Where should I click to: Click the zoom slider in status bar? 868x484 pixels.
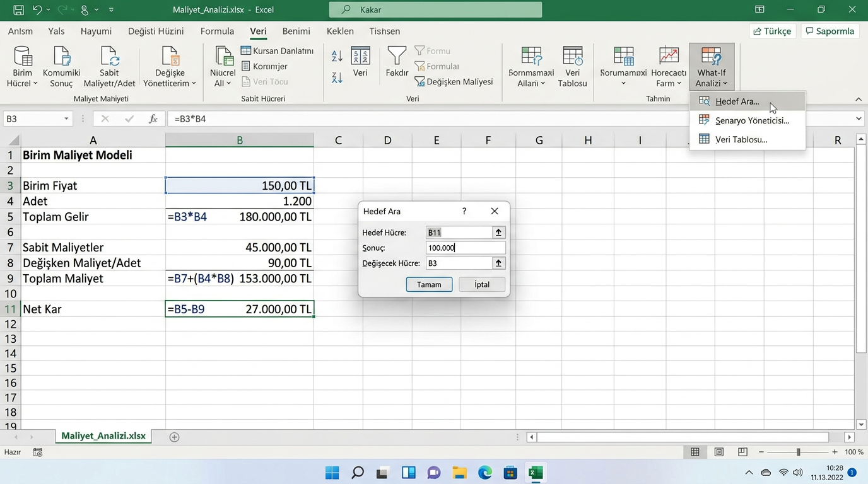[x=798, y=452]
